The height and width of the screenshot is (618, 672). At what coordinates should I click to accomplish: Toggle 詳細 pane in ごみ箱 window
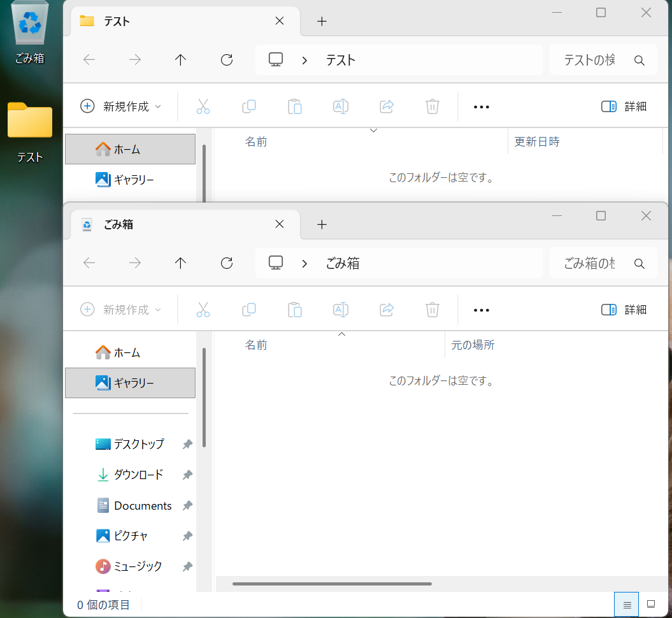pos(624,310)
